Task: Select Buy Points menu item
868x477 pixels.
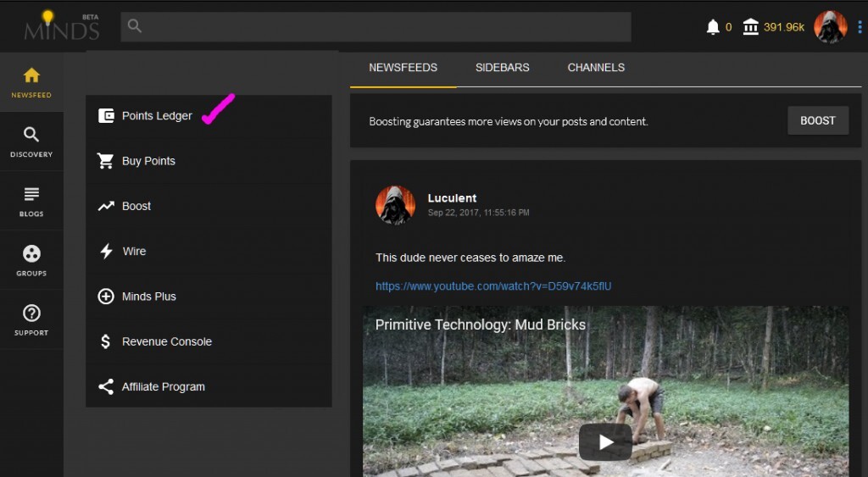Action: tap(148, 161)
